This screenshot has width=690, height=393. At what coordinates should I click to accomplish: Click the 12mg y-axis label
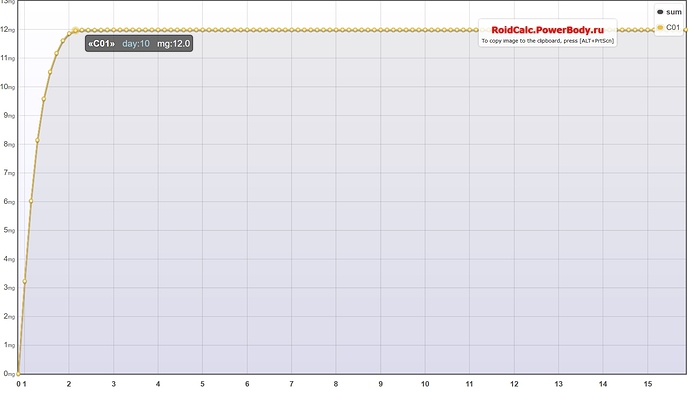pos(7,29)
